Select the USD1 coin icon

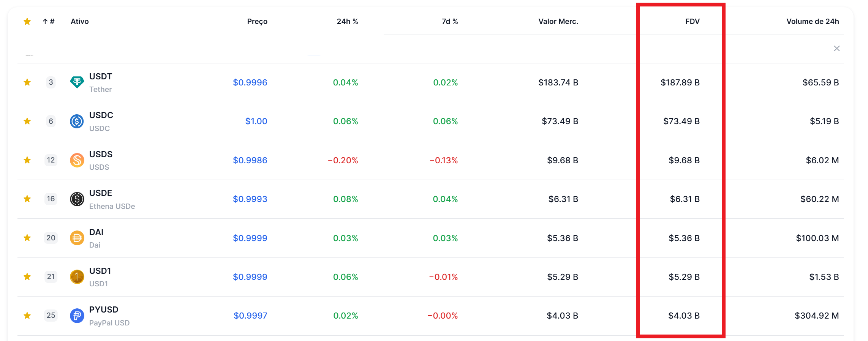[77, 277]
